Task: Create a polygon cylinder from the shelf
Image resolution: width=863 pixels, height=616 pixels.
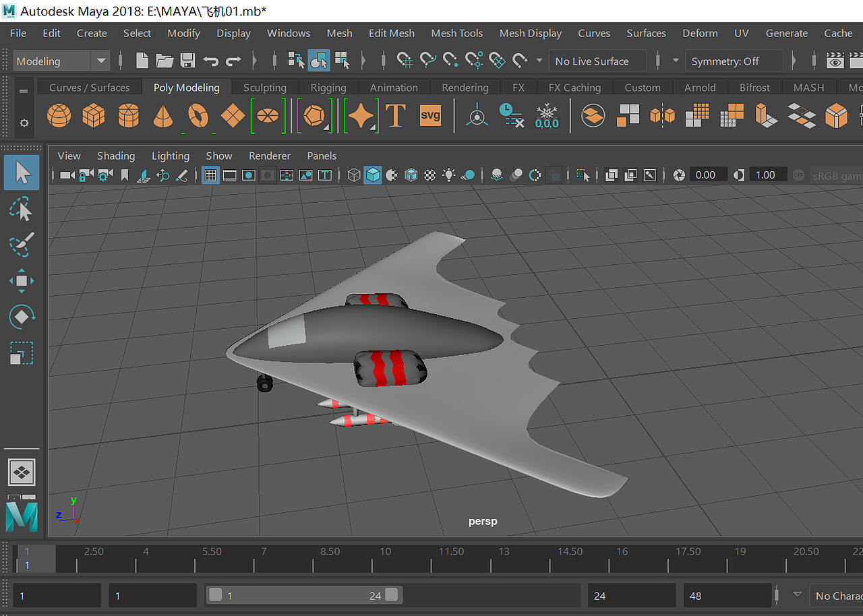Action: 128,116
